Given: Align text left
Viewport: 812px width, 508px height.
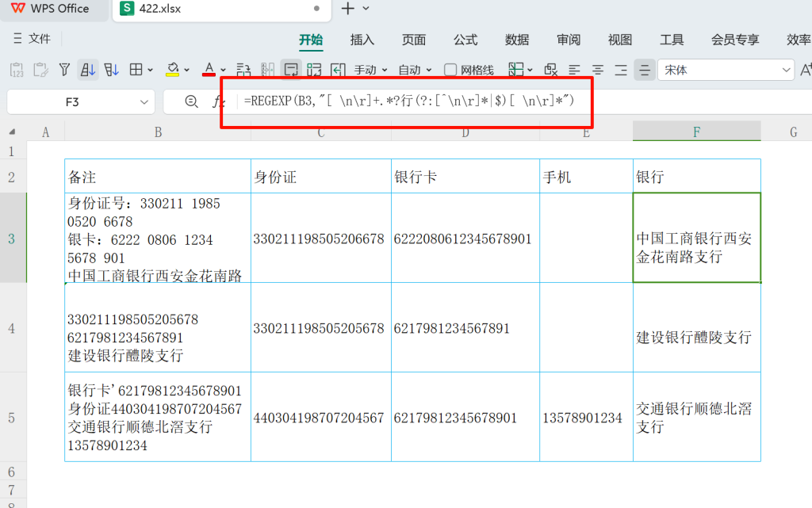Looking at the screenshot, I should coord(574,70).
